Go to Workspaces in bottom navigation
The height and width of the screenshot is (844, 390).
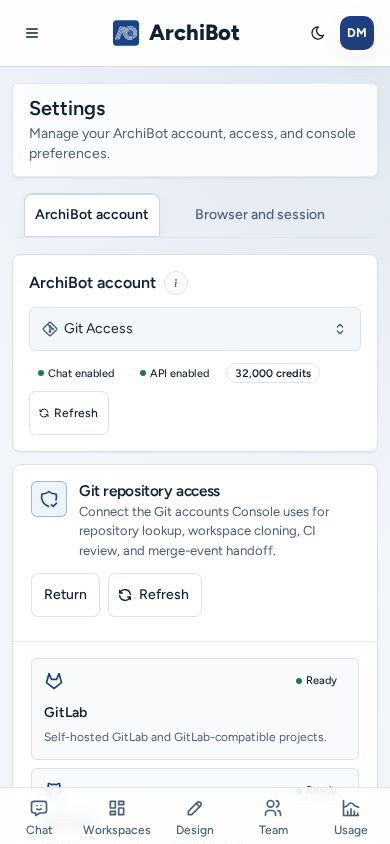pos(117,817)
